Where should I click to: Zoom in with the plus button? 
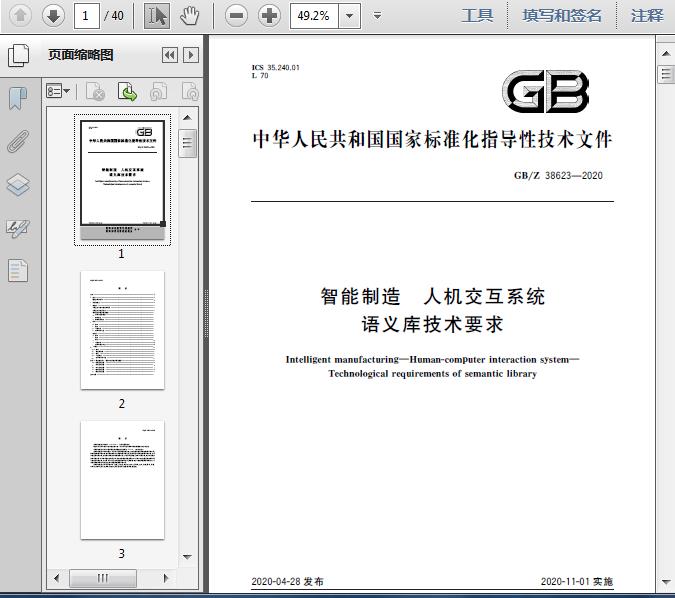tap(269, 15)
